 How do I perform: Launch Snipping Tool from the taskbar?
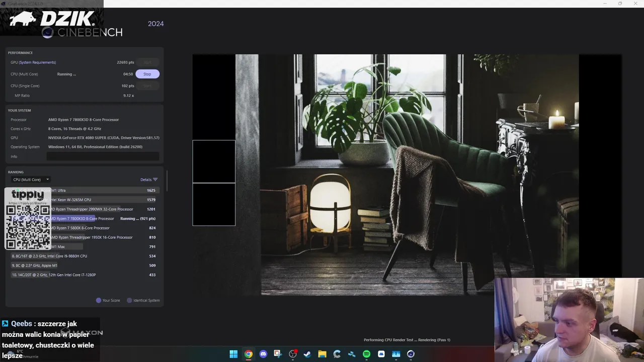[x=278, y=354]
